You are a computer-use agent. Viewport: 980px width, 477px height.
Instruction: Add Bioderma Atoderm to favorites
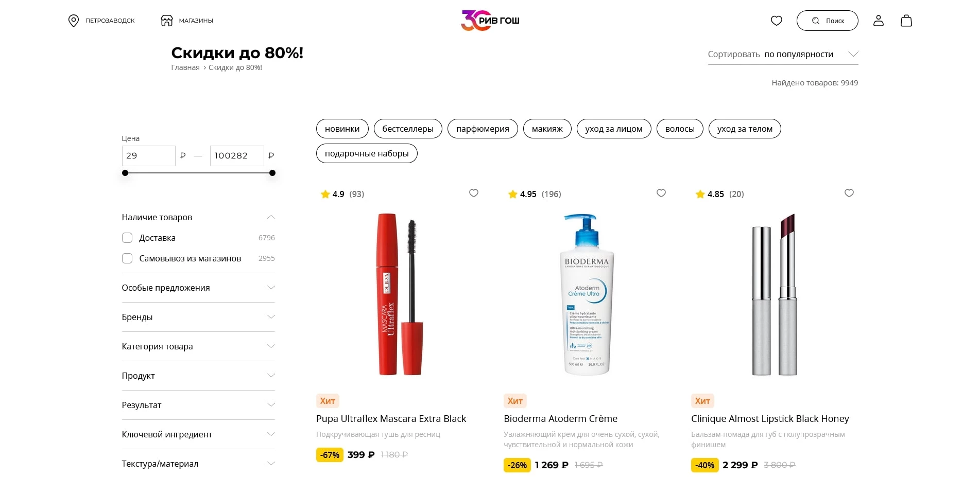[x=661, y=193]
